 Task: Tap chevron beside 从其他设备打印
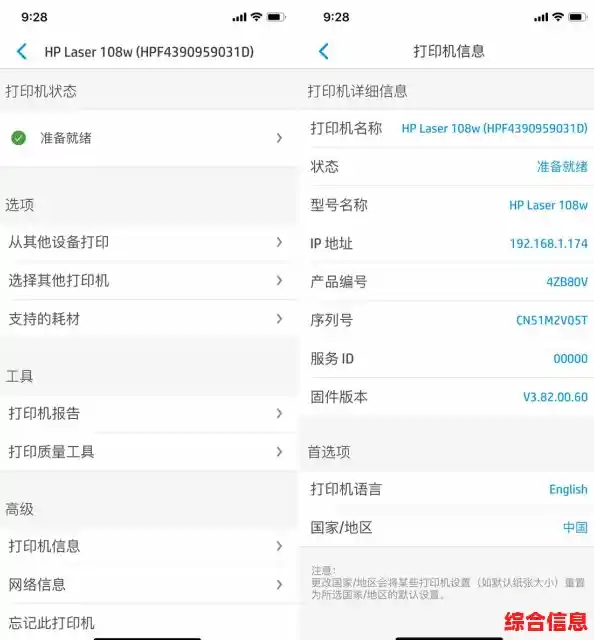279,242
